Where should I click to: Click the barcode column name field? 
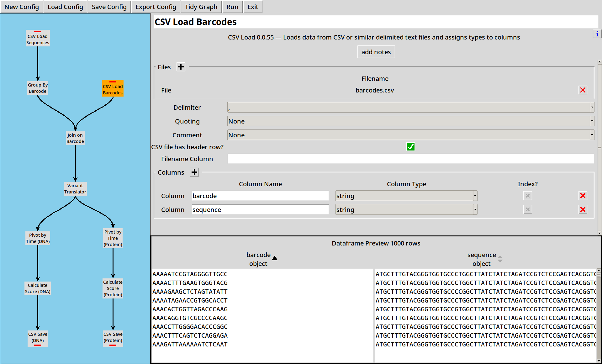click(x=260, y=196)
